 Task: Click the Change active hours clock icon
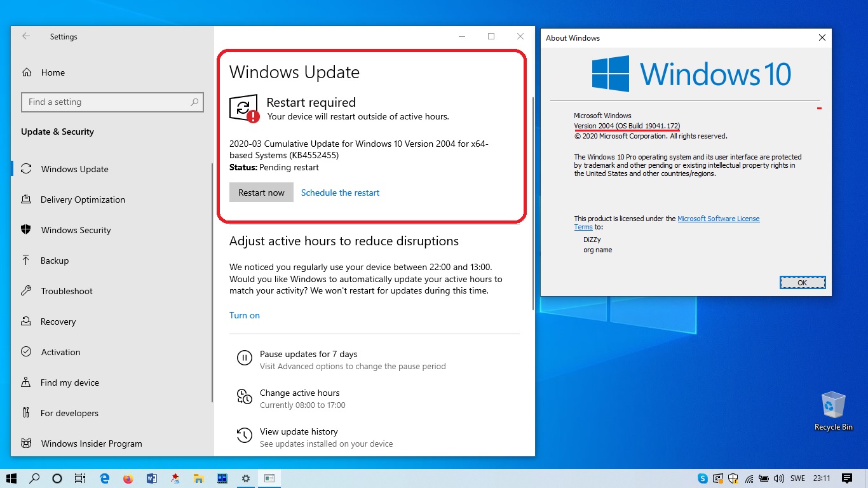[244, 396]
